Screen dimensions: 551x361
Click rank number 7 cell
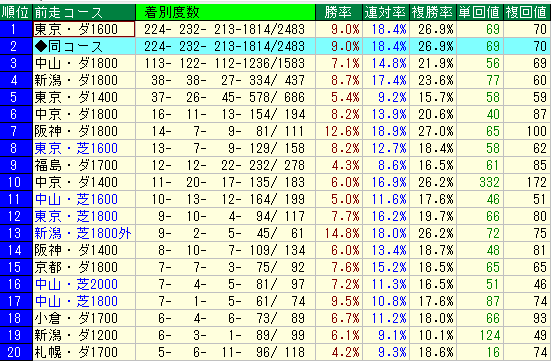pyautogui.click(x=16, y=131)
